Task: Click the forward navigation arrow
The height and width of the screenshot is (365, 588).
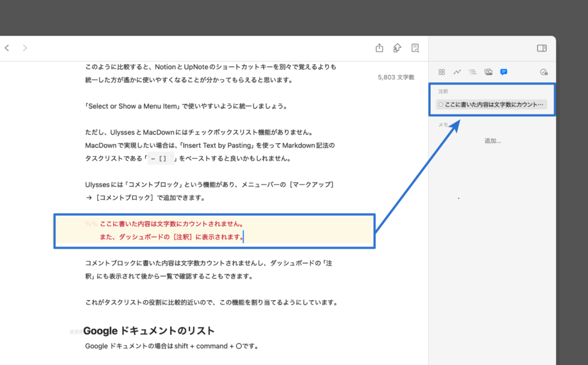Action: tap(25, 48)
